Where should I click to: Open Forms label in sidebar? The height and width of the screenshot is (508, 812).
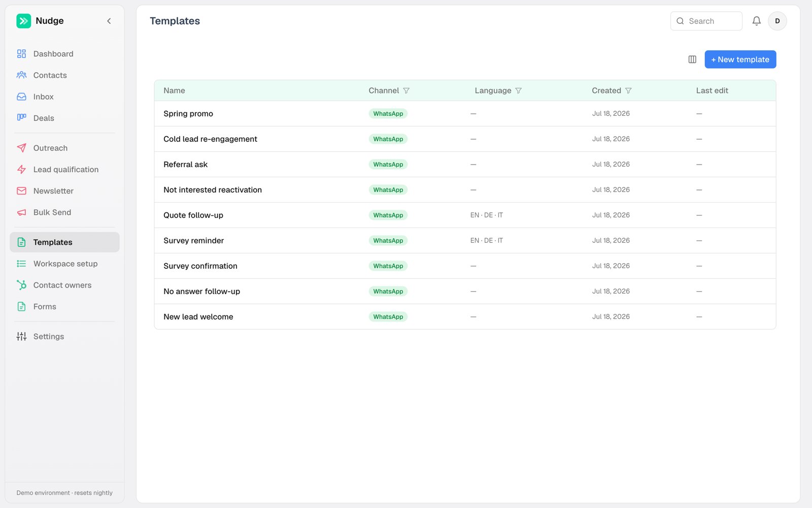(x=45, y=306)
